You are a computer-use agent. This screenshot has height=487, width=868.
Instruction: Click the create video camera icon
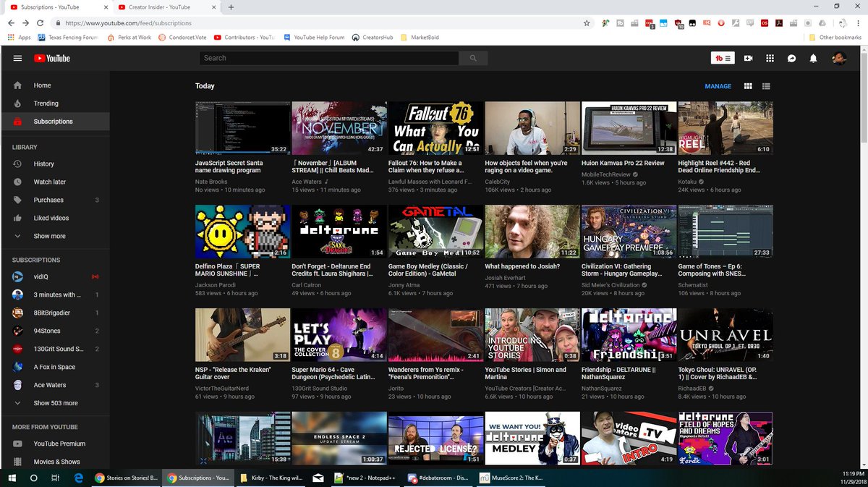(x=749, y=58)
